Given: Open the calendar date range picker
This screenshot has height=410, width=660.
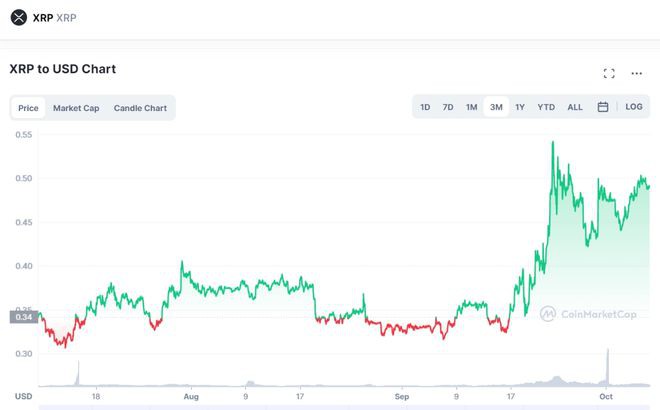Looking at the screenshot, I should (603, 107).
